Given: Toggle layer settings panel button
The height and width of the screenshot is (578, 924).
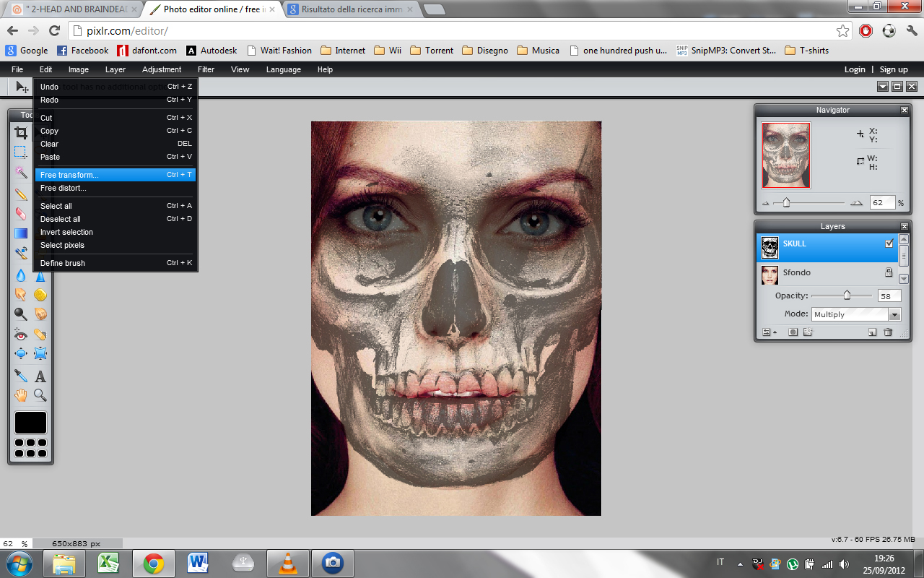Looking at the screenshot, I should pyautogui.click(x=770, y=332).
